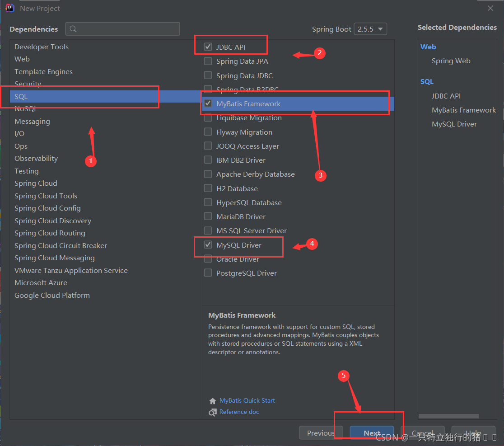Viewport: 504px width, 446px height.
Task: Check the PostgreSQL Driver checkbox
Action: pyautogui.click(x=208, y=273)
